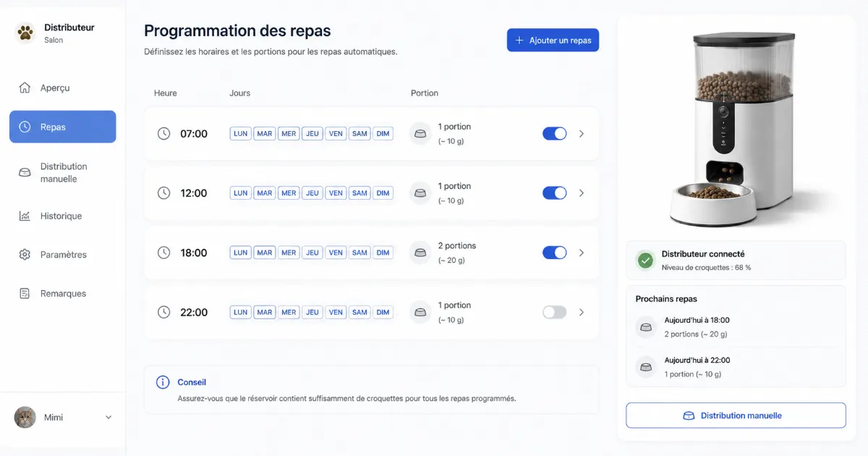The width and height of the screenshot is (868, 456).
Task: Select the Repas menu item
Action: pos(62,127)
